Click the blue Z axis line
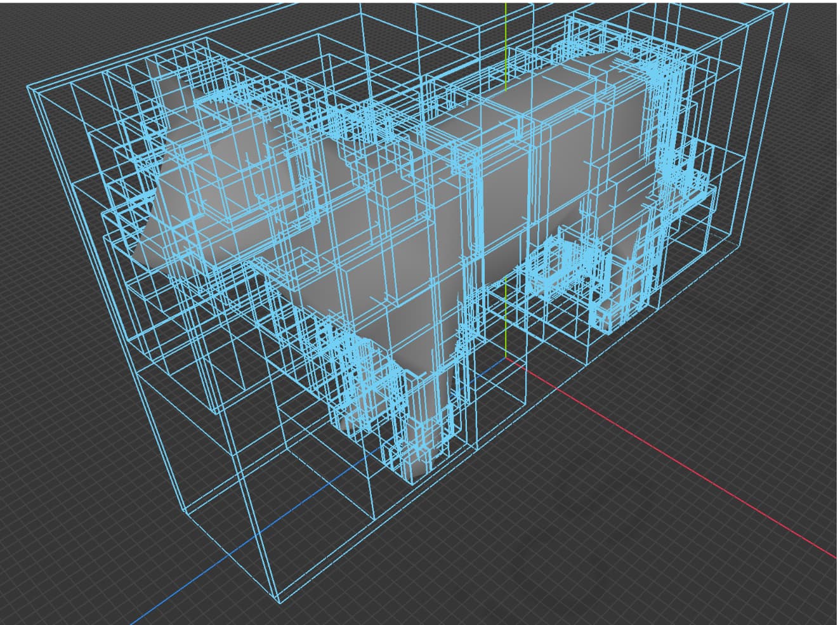This screenshot has width=840, height=625. click(x=190, y=585)
